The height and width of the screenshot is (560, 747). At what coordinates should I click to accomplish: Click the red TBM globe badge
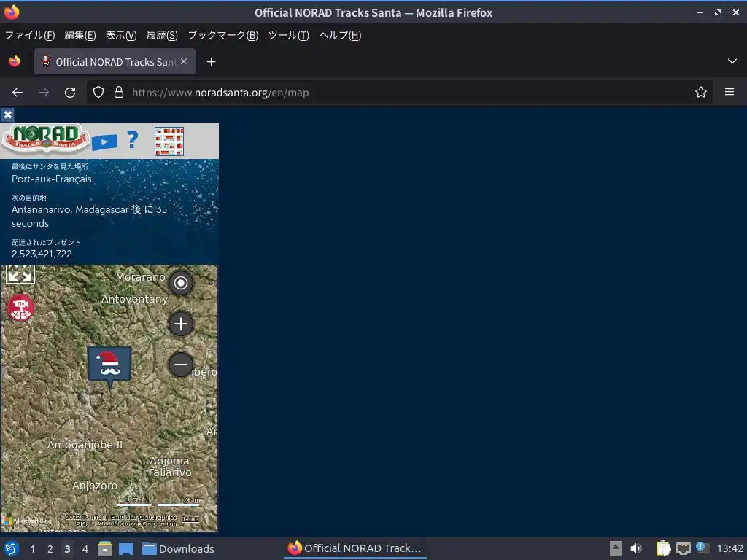[x=20, y=308]
